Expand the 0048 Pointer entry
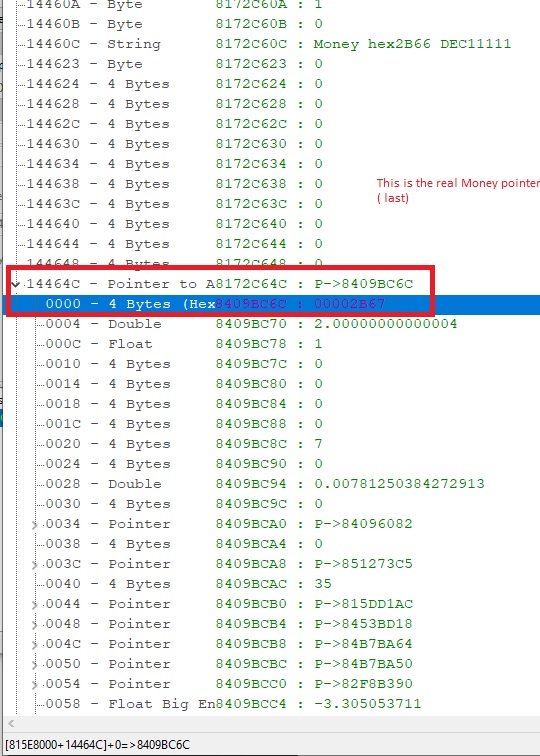The image size is (540, 756). coord(35,625)
